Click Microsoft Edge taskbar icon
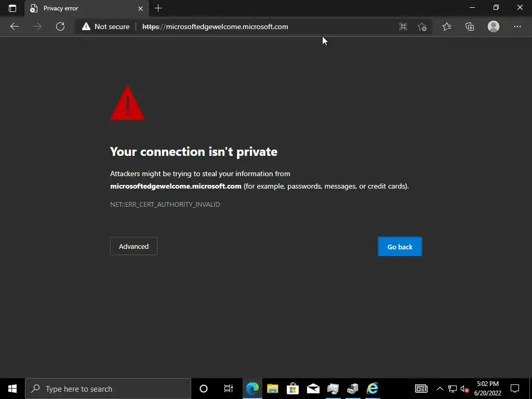The width and height of the screenshot is (532, 399). coord(252,389)
